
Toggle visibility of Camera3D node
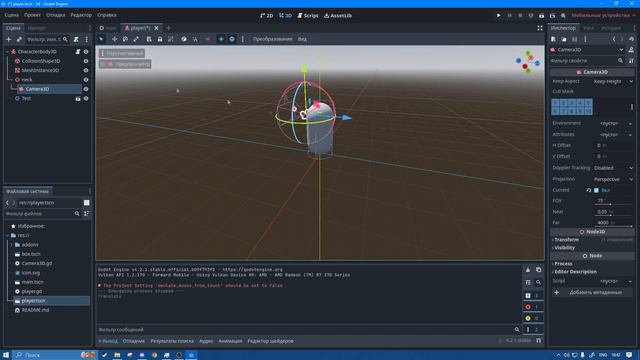[86, 89]
